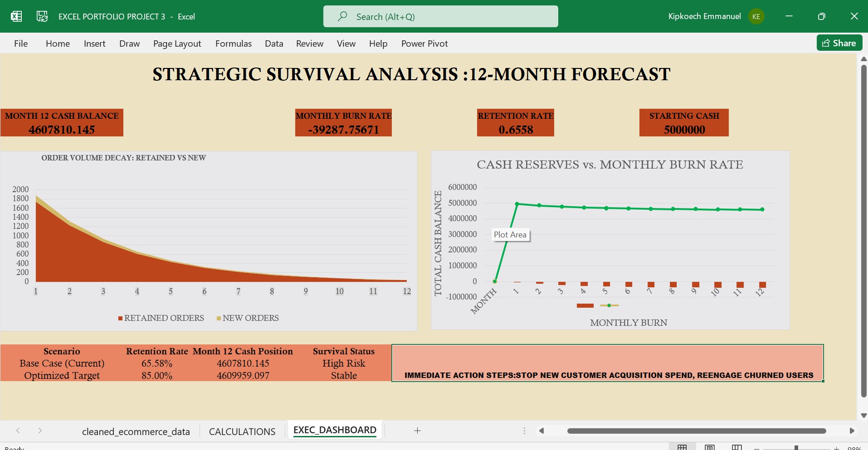The width and height of the screenshot is (868, 450).
Task: Open the File menu
Action: tap(20, 44)
